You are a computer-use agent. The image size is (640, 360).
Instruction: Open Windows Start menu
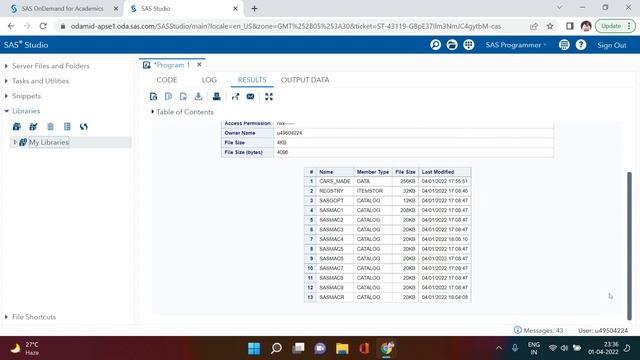point(254,348)
